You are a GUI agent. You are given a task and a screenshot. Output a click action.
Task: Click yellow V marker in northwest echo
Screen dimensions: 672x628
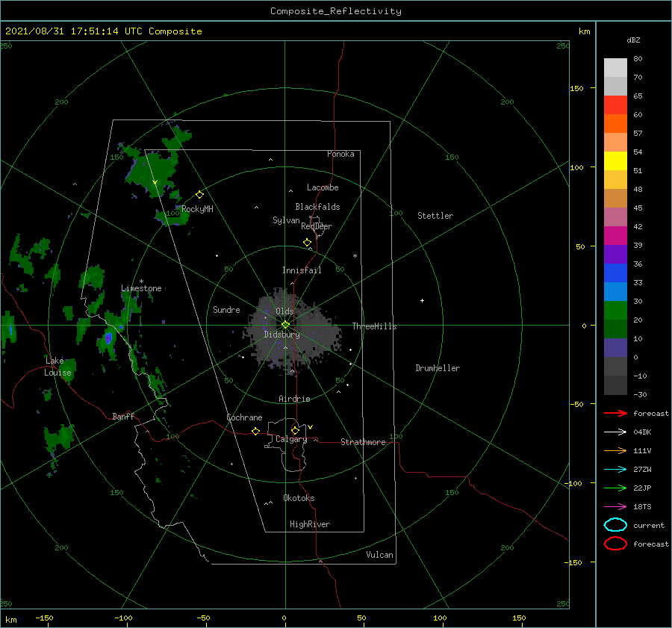[x=155, y=183]
